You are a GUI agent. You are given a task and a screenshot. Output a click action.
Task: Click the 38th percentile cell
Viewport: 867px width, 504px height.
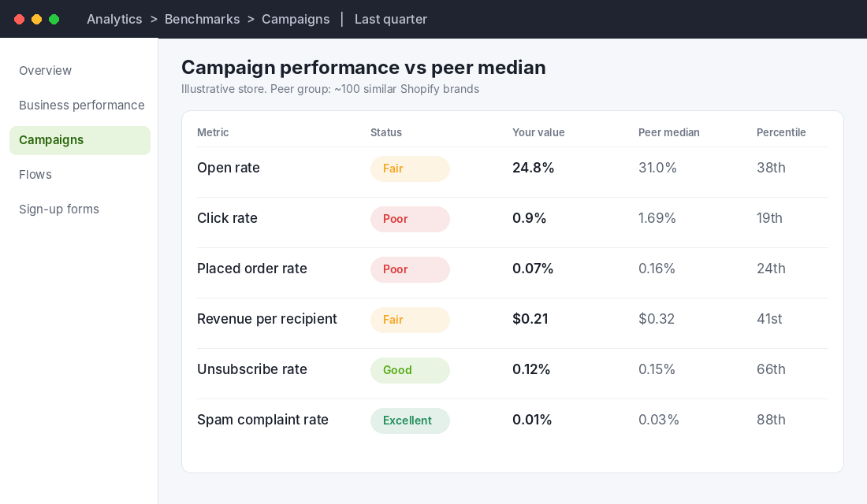[771, 168]
